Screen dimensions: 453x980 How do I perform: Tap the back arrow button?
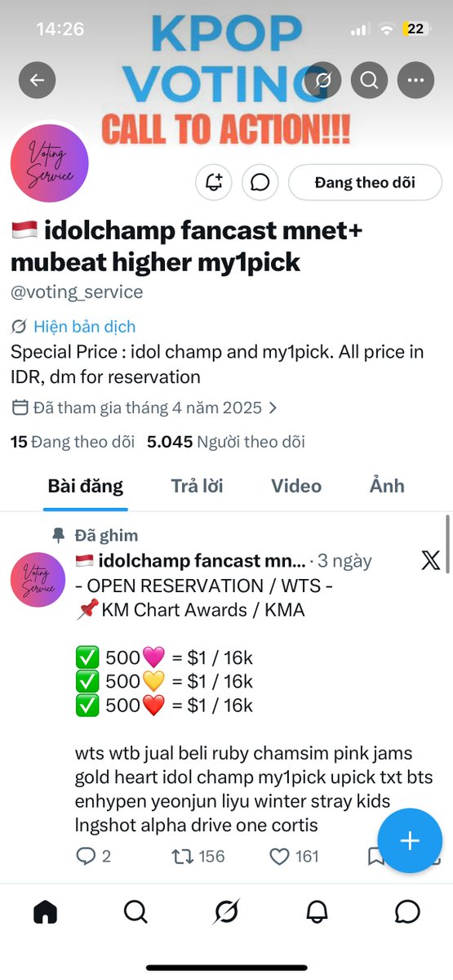(38, 80)
